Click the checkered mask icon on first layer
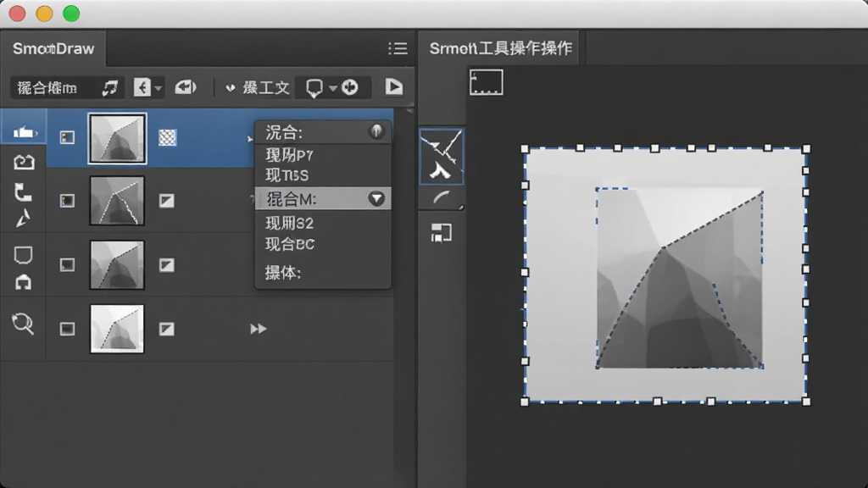This screenshot has height=488, width=868. pos(167,137)
